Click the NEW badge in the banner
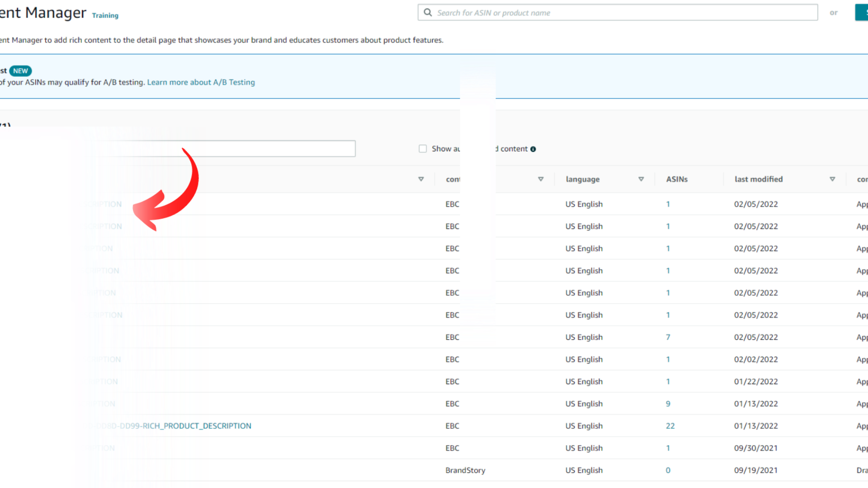This screenshot has width=868, height=488. pos(20,71)
